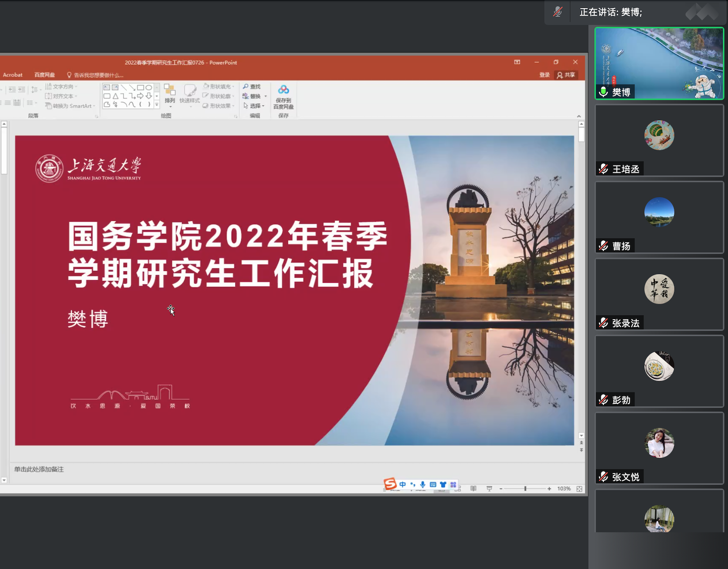The image size is (728, 569).
Task: Click Align Text (对齐文本)
Action: (61, 96)
